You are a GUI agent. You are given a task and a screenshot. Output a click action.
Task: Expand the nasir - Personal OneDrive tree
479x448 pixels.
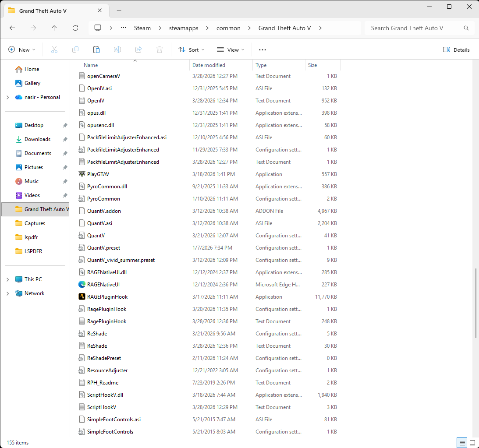coord(7,97)
